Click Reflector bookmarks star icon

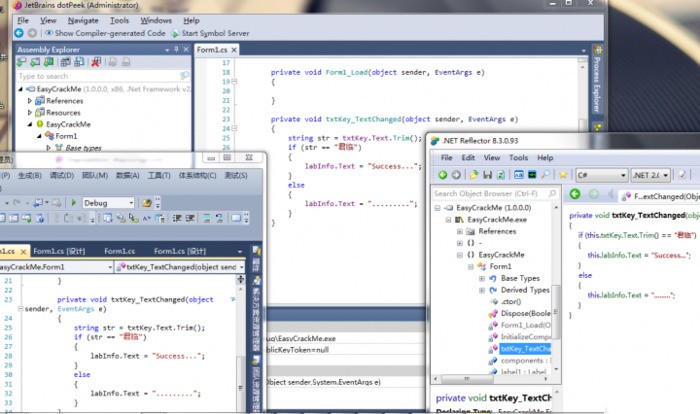tap(563, 175)
